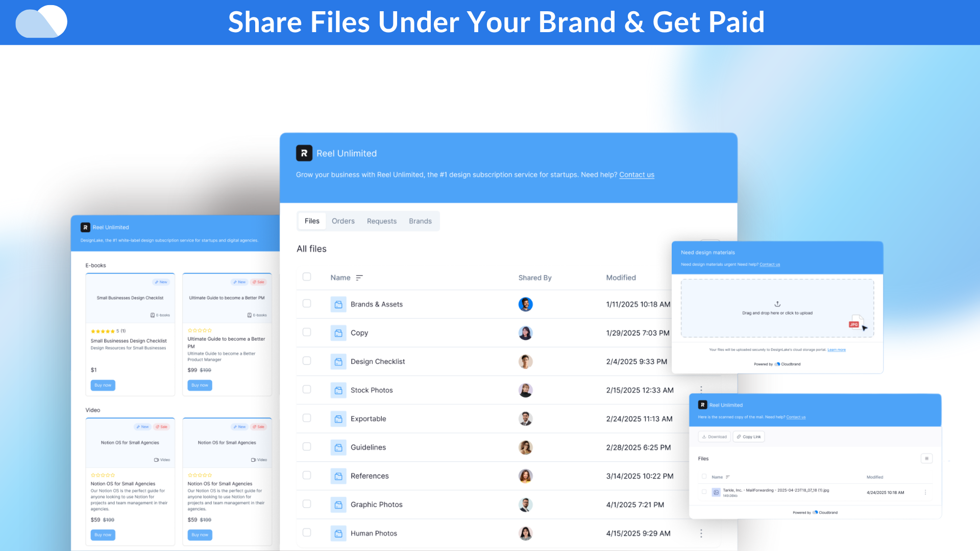Click the upload icon in the drop zone
This screenshot has height=551, width=980.
(x=777, y=304)
